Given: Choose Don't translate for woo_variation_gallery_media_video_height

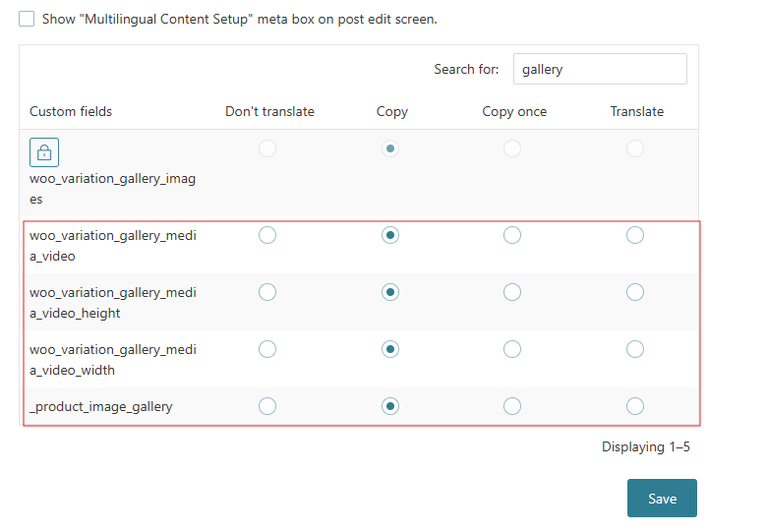Looking at the screenshot, I should point(267,292).
